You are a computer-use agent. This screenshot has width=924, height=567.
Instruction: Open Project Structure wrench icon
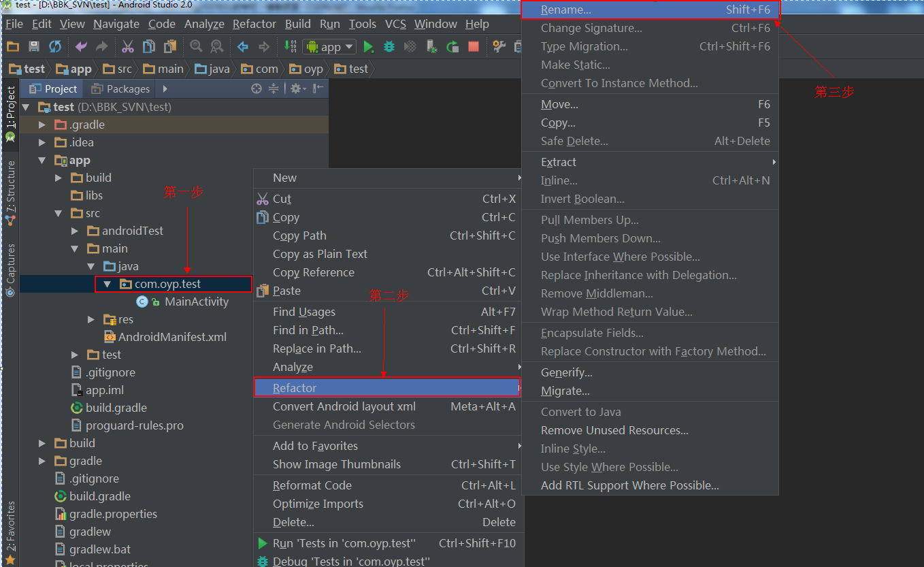[499, 46]
